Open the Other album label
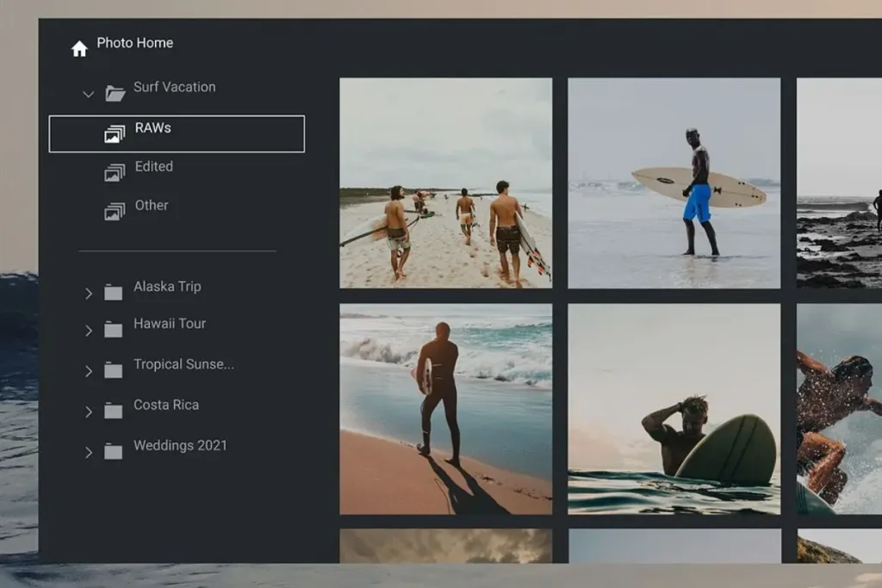This screenshot has width=882, height=588. pos(152,206)
